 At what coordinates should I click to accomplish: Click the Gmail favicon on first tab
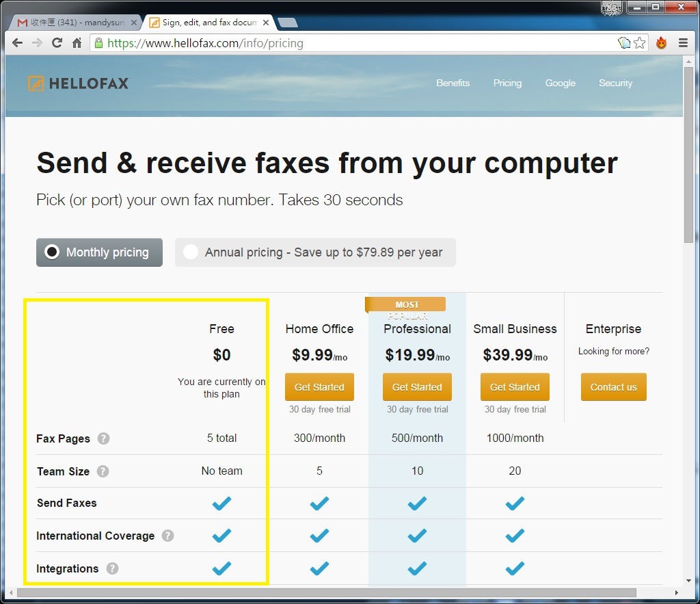23,23
